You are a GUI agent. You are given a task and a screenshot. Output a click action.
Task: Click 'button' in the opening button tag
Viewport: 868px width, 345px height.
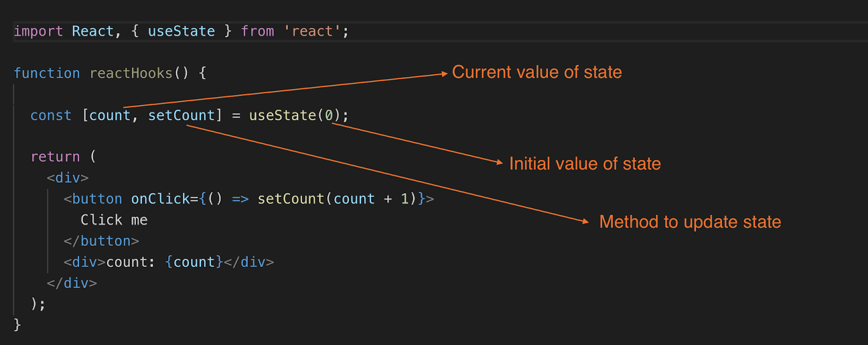tap(97, 199)
